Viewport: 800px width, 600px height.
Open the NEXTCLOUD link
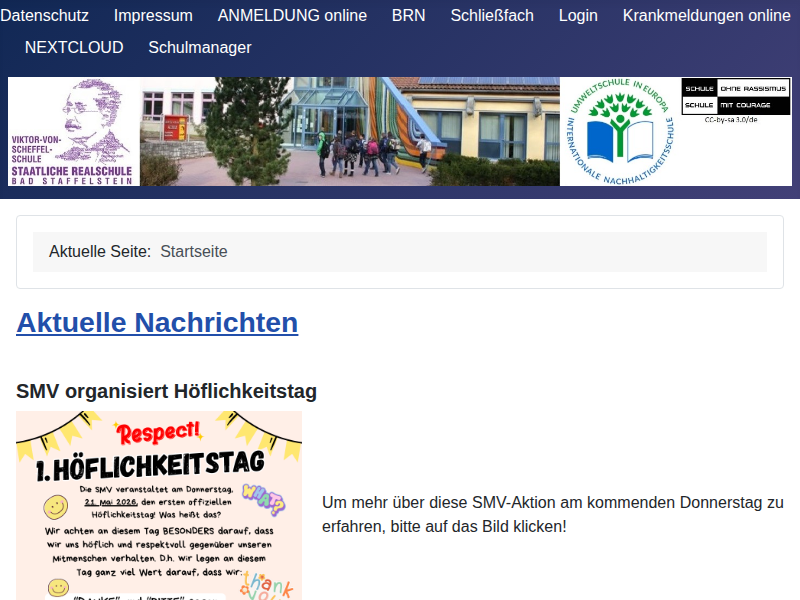(74, 47)
